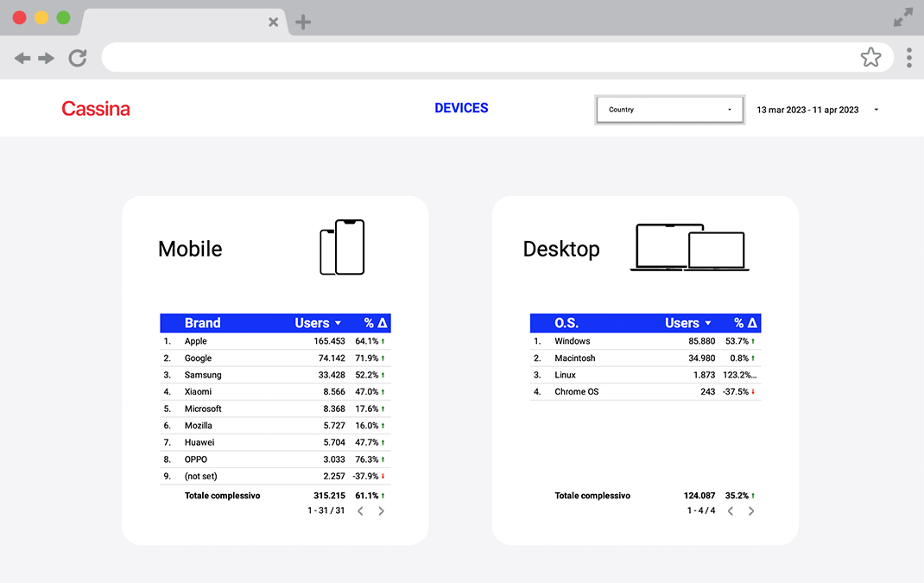The height and width of the screenshot is (583, 924).
Task: Click Apple users value 165.453
Action: (x=329, y=341)
